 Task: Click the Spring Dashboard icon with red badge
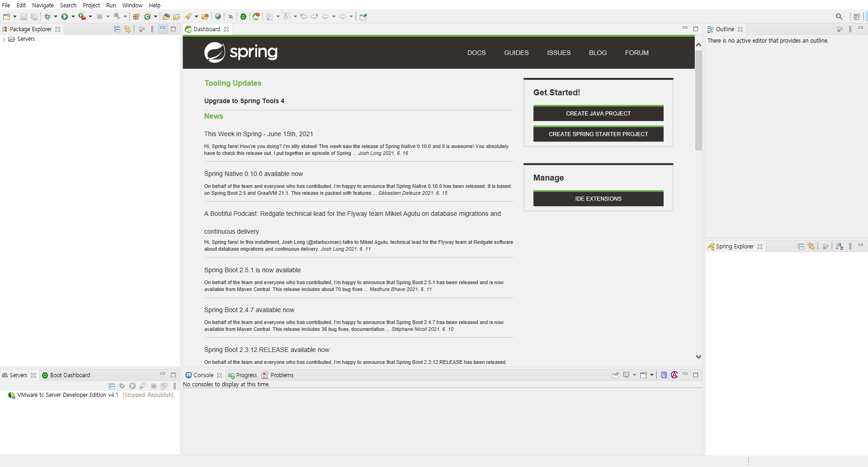[x=256, y=16]
